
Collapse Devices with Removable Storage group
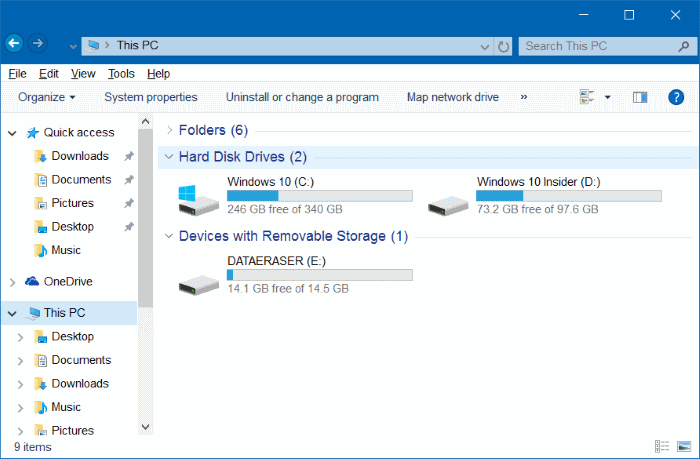click(x=169, y=236)
